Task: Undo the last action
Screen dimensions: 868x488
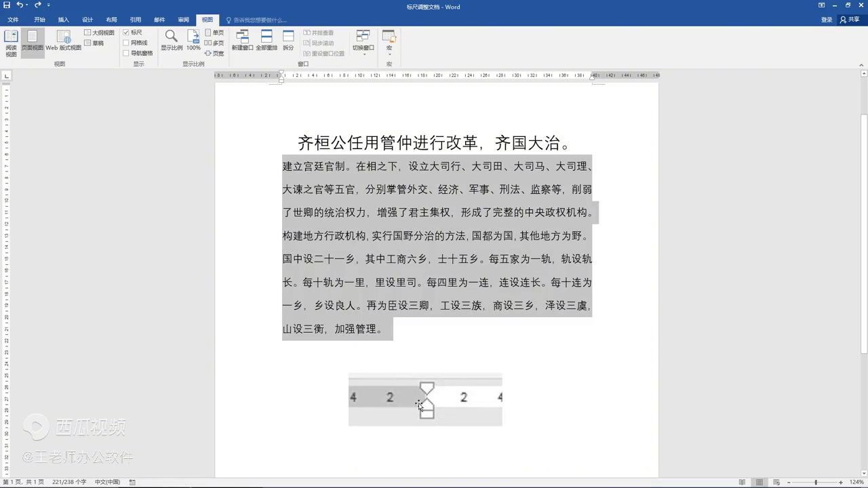Action: [20, 5]
